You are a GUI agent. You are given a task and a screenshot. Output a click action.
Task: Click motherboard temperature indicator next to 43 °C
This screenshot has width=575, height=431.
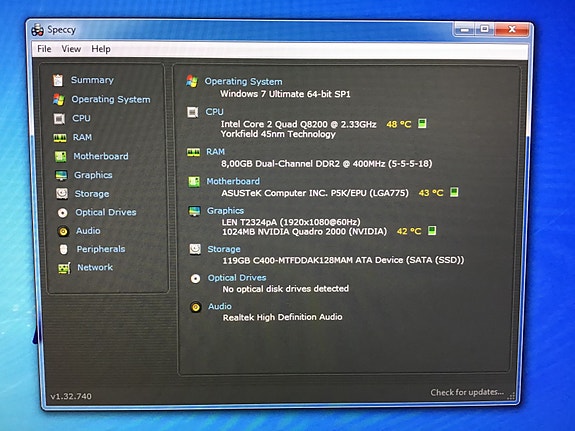pos(454,192)
